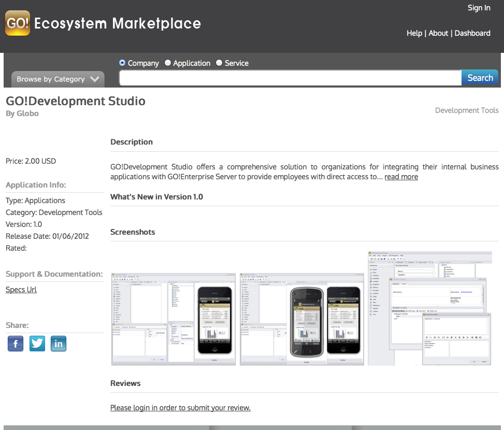The image size is (504, 430).
Task: Click the Reviews heading
Action: pyautogui.click(x=125, y=383)
